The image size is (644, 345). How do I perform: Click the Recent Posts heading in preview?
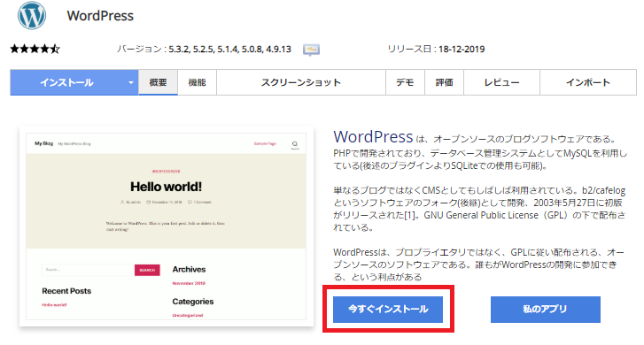[x=66, y=291]
